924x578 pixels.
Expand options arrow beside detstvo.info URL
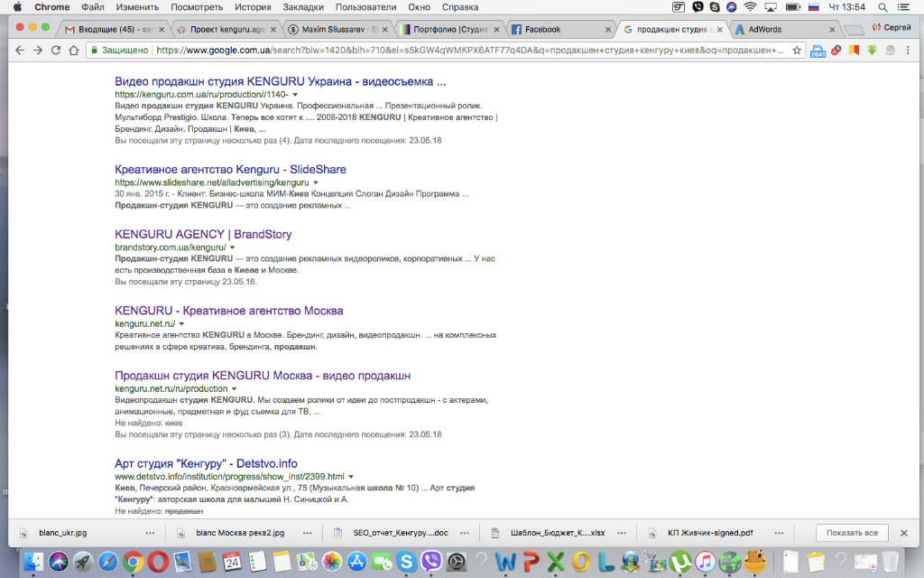coord(351,477)
